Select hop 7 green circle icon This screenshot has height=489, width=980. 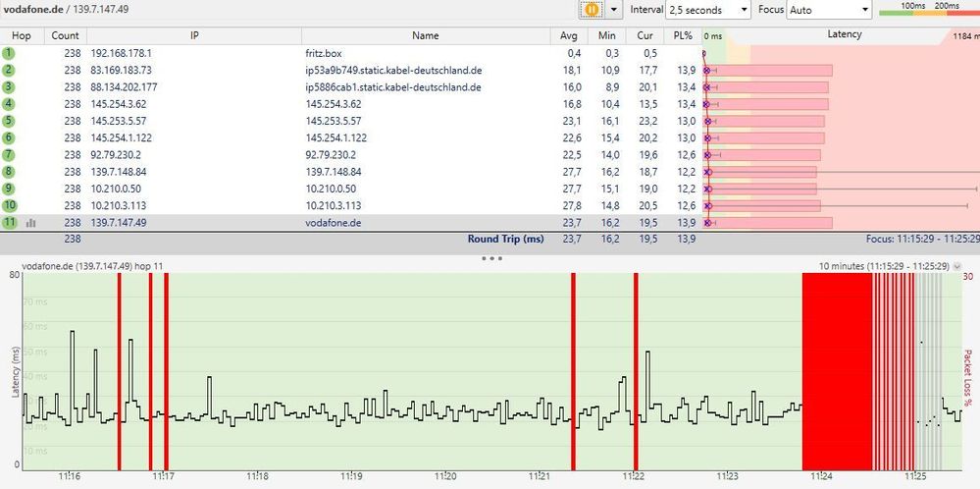click(10, 154)
